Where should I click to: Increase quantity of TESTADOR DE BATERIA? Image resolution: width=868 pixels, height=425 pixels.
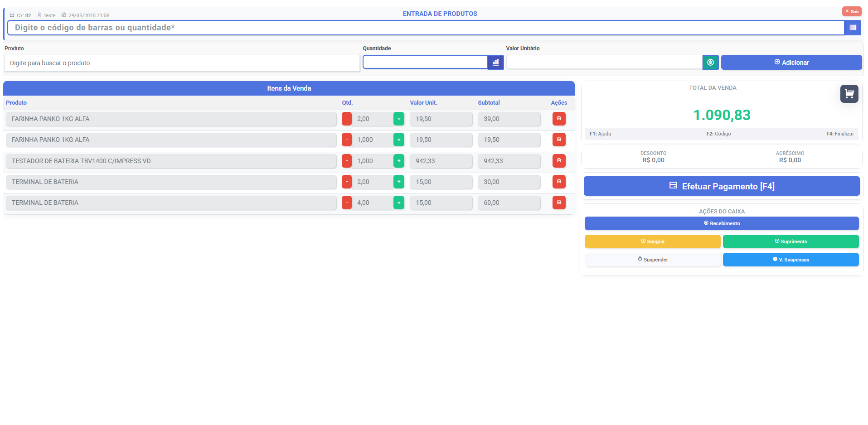tap(398, 161)
